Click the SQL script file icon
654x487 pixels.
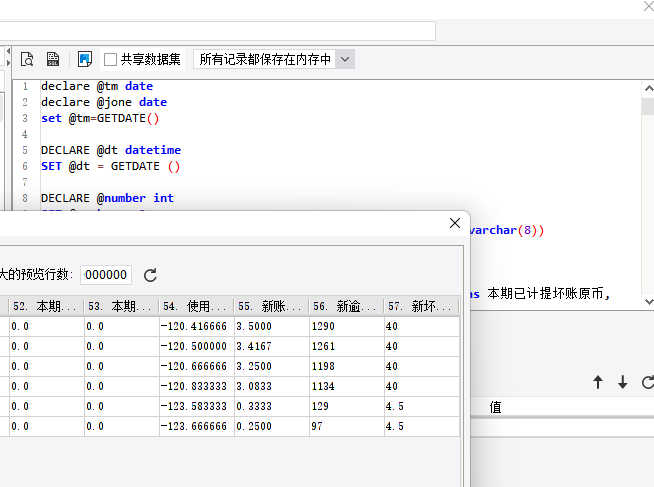pos(53,59)
